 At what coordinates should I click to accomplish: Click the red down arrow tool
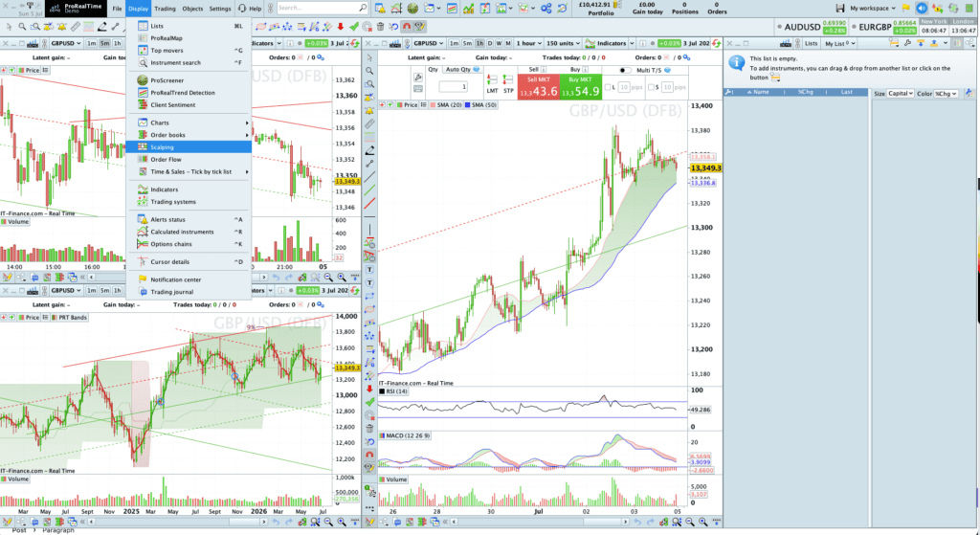(x=340, y=26)
